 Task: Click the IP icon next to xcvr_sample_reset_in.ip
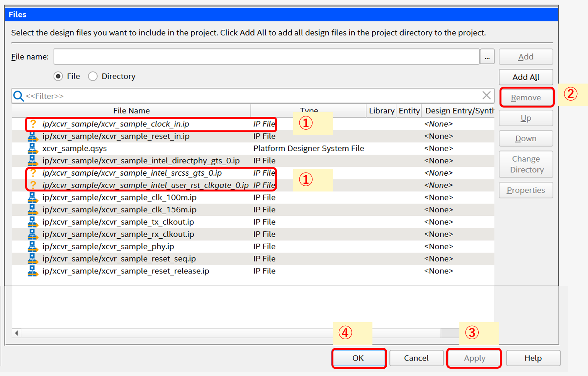[x=33, y=137]
